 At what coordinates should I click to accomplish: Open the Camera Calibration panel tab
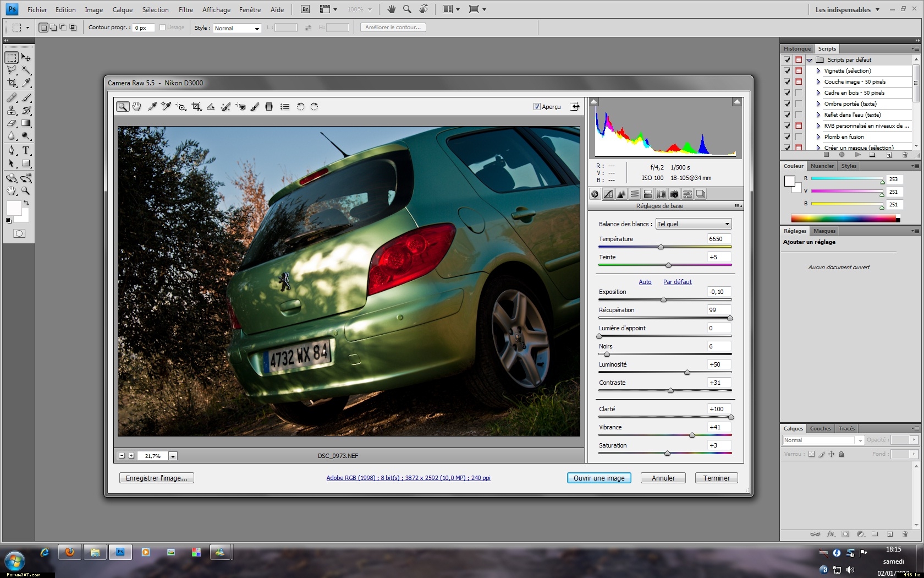pos(674,194)
